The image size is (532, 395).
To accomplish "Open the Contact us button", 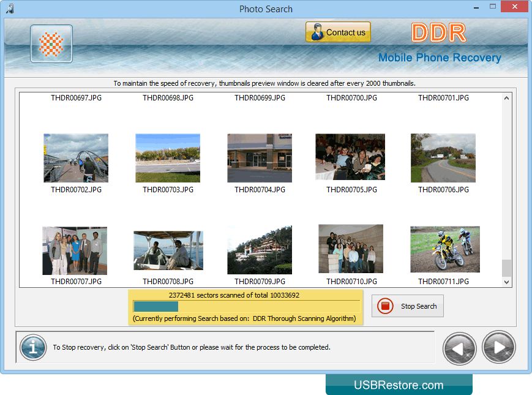I will [338, 32].
